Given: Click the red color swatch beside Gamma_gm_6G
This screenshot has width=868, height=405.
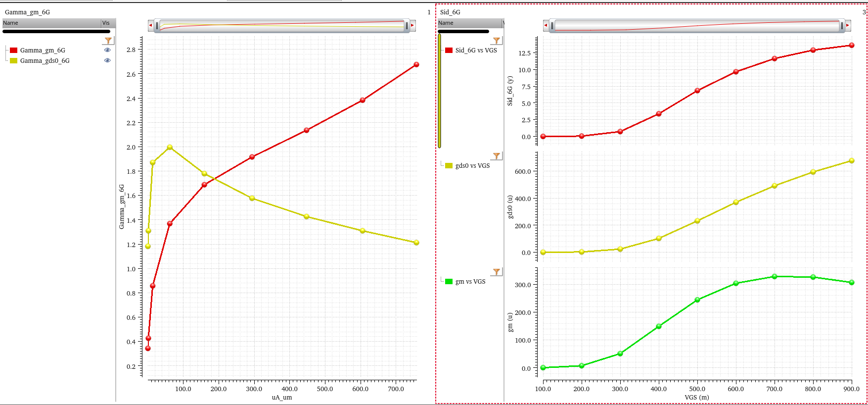Looking at the screenshot, I should (14, 50).
